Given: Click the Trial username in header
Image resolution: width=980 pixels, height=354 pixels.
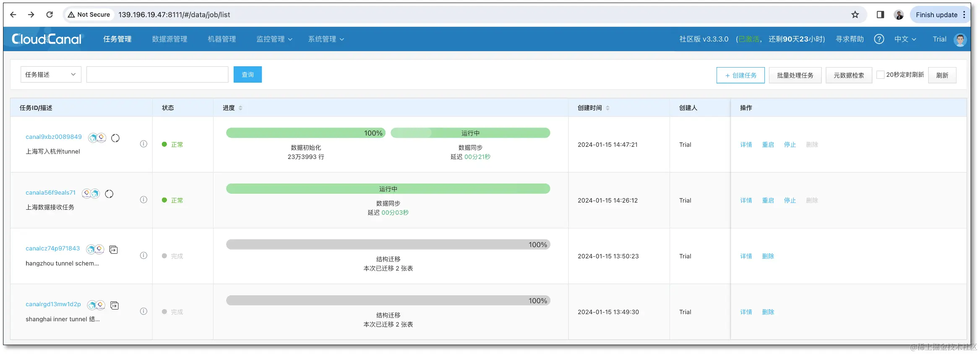Looking at the screenshot, I should tap(939, 39).
